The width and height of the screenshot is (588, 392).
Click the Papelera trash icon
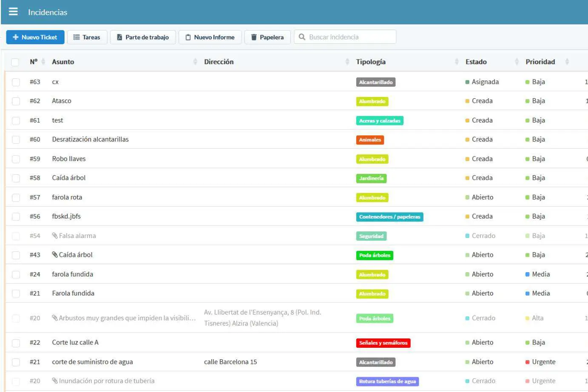(x=254, y=37)
